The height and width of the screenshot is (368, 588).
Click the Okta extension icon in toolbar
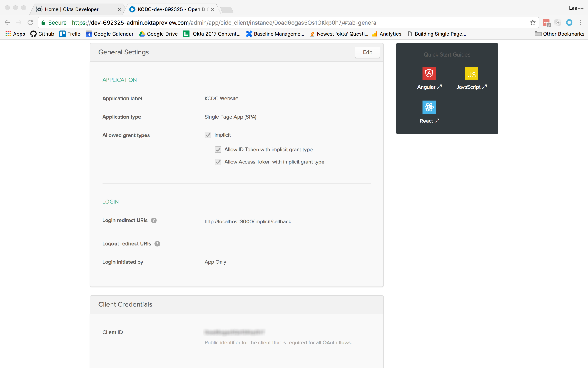569,23
